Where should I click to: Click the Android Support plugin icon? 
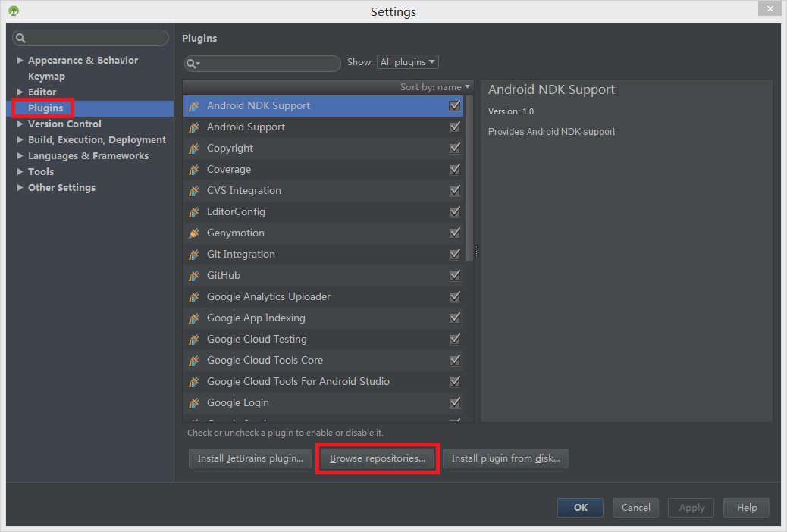coord(194,127)
